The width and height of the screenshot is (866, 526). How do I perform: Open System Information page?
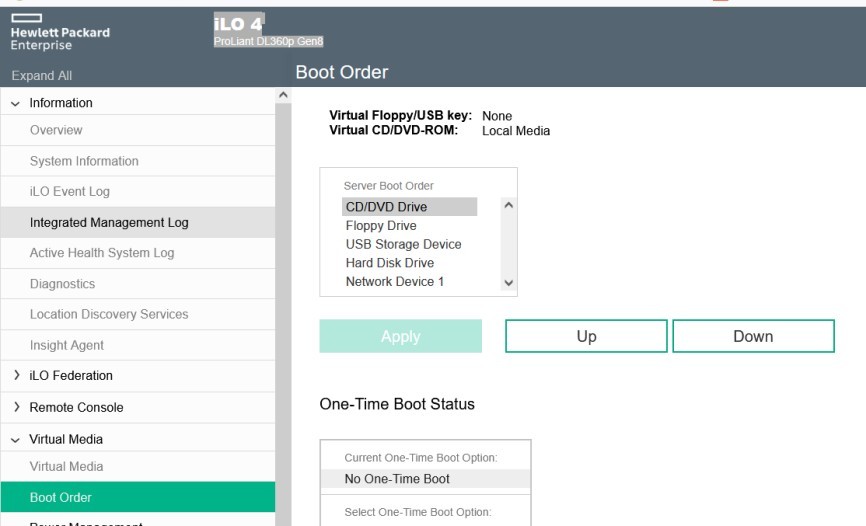click(84, 161)
